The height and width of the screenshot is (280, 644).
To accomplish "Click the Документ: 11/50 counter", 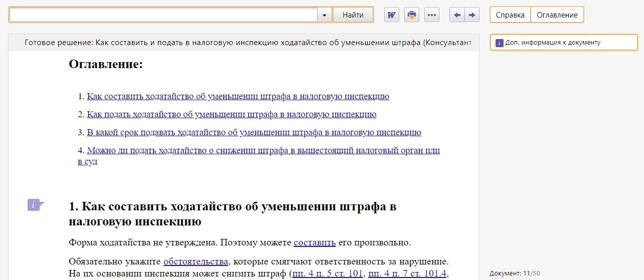I will pos(515,273).
